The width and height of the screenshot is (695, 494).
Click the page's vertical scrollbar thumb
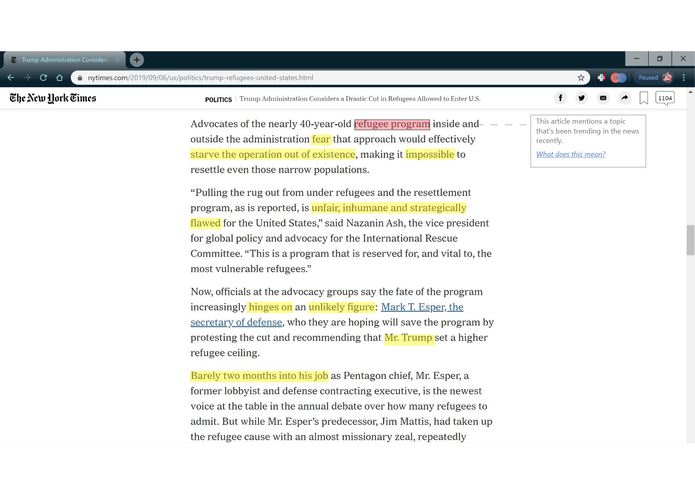pyautogui.click(x=690, y=240)
